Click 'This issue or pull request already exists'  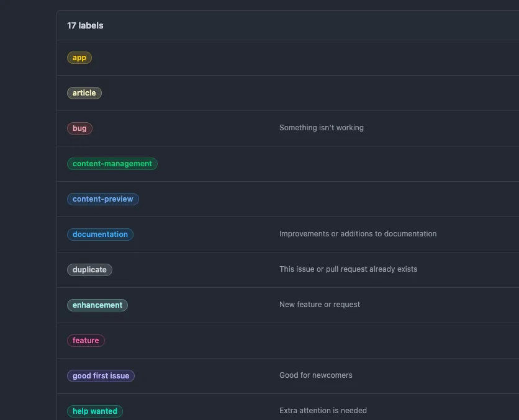pyautogui.click(x=348, y=269)
